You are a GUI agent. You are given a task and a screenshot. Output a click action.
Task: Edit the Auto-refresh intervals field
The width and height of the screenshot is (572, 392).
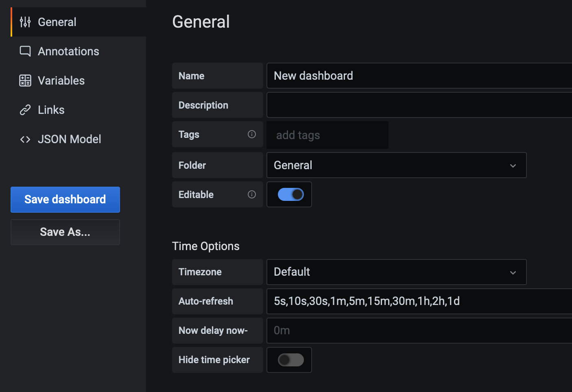pyautogui.click(x=407, y=301)
